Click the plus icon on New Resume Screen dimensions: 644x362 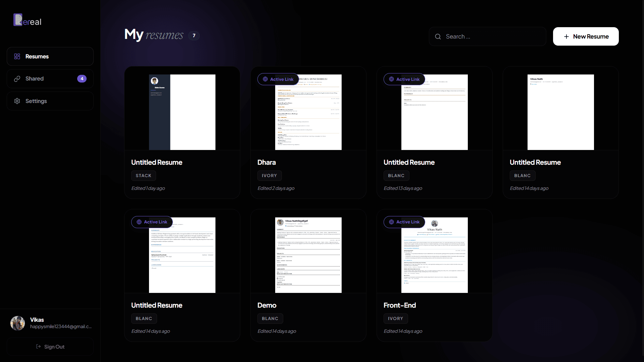[x=566, y=36]
